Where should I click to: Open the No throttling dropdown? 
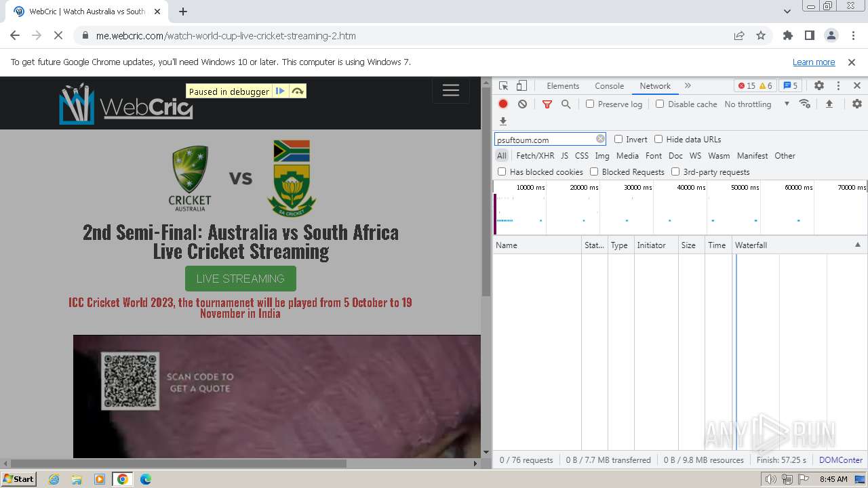[x=757, y=104]
